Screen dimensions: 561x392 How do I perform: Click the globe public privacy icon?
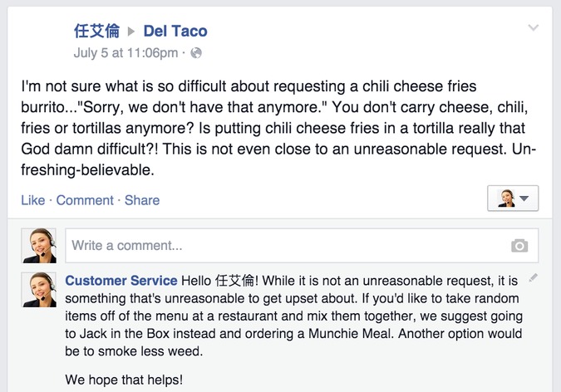pyautogui.click(x=195, y=53)
